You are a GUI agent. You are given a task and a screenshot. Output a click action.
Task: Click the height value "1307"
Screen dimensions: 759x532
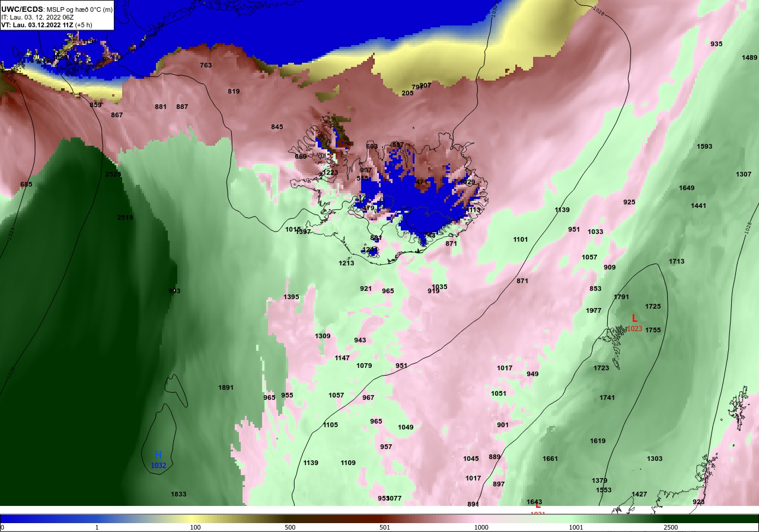coord(744,174)
